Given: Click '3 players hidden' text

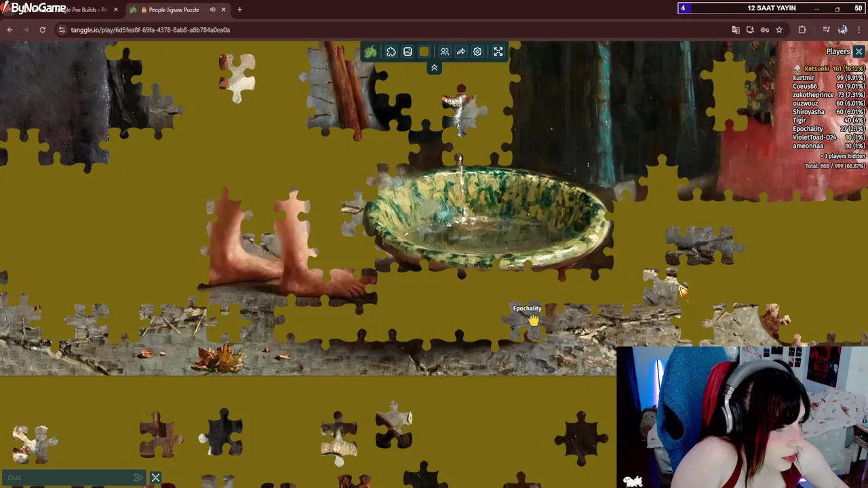Looking at the screenshot, I should tap(842, 157).
